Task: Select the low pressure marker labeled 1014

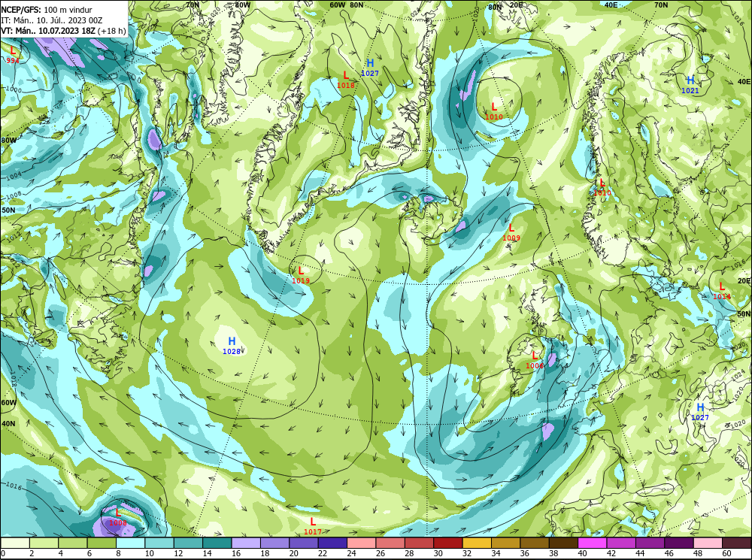Action: point(722,291)
